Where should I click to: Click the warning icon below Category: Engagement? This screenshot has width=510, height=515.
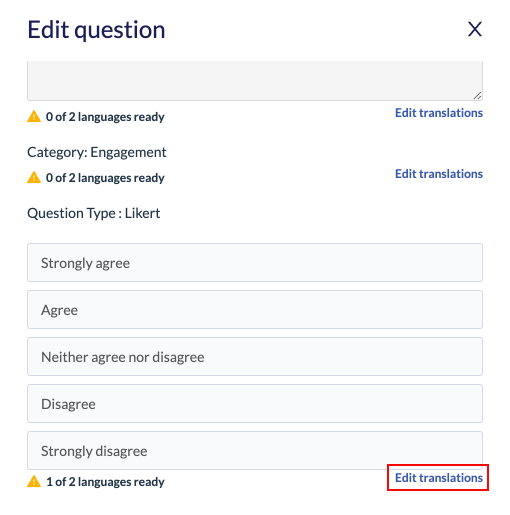[34, 177]
